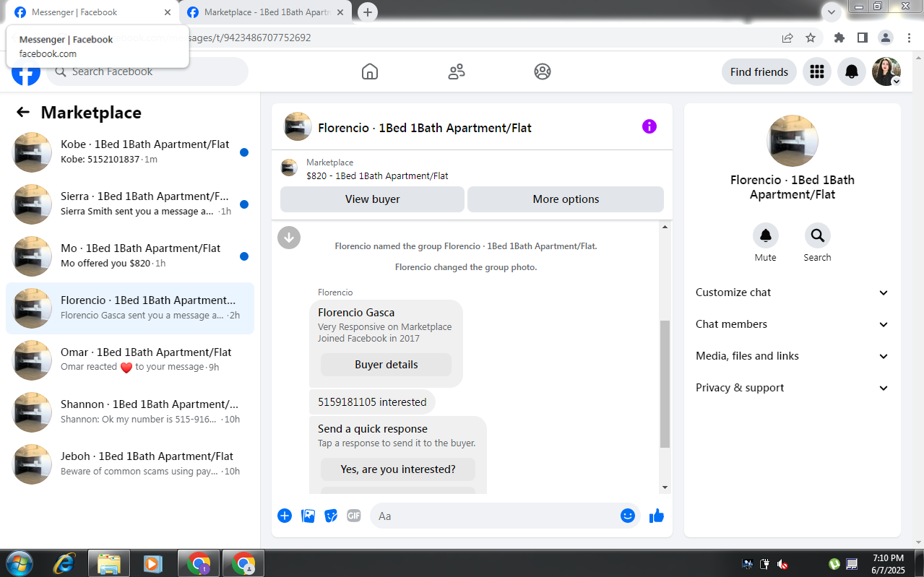Expand Chat members section

click(x=793, y=324)
